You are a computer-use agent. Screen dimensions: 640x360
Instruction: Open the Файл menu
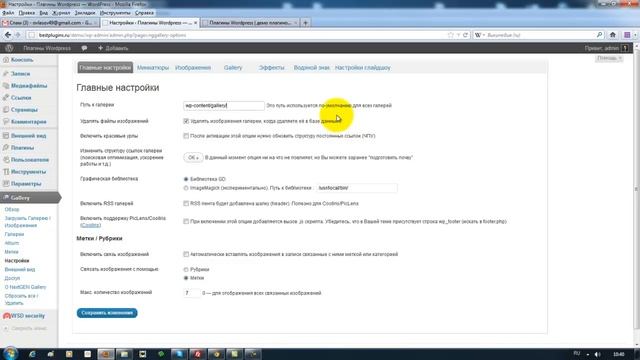8,13
